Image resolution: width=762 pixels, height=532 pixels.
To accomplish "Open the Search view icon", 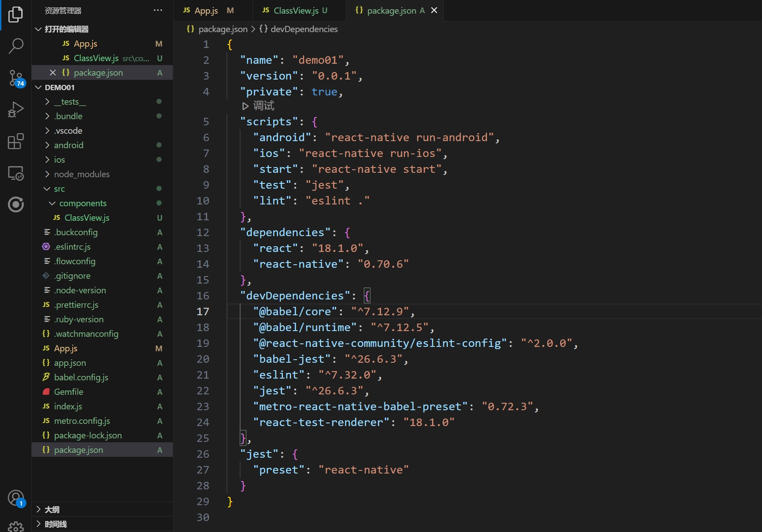I will pyautogui.click(x=16, y=46).
